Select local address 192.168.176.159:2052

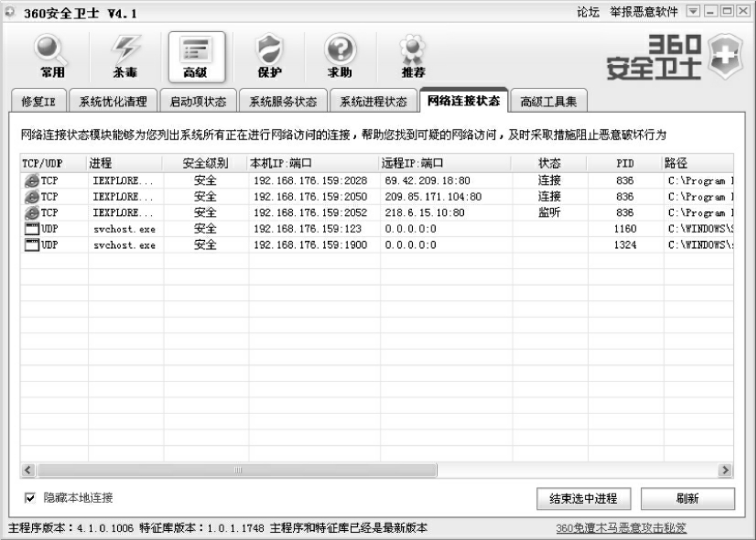[x=310, y=213]
